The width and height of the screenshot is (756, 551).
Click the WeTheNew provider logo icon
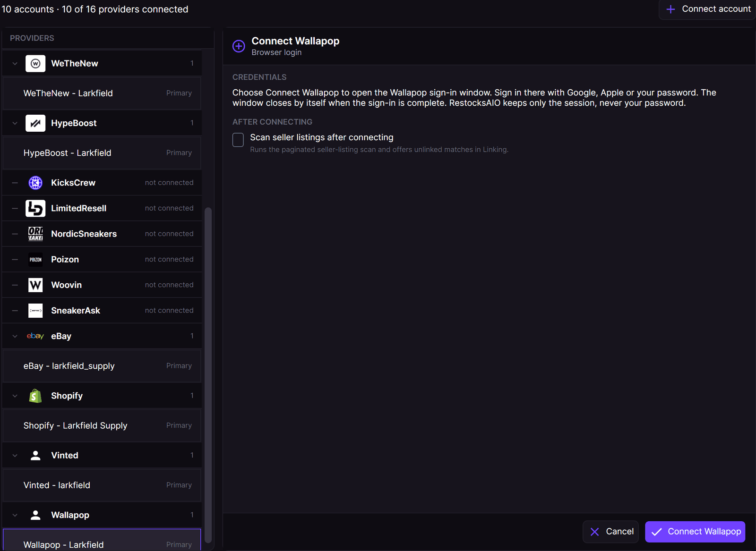35,63
